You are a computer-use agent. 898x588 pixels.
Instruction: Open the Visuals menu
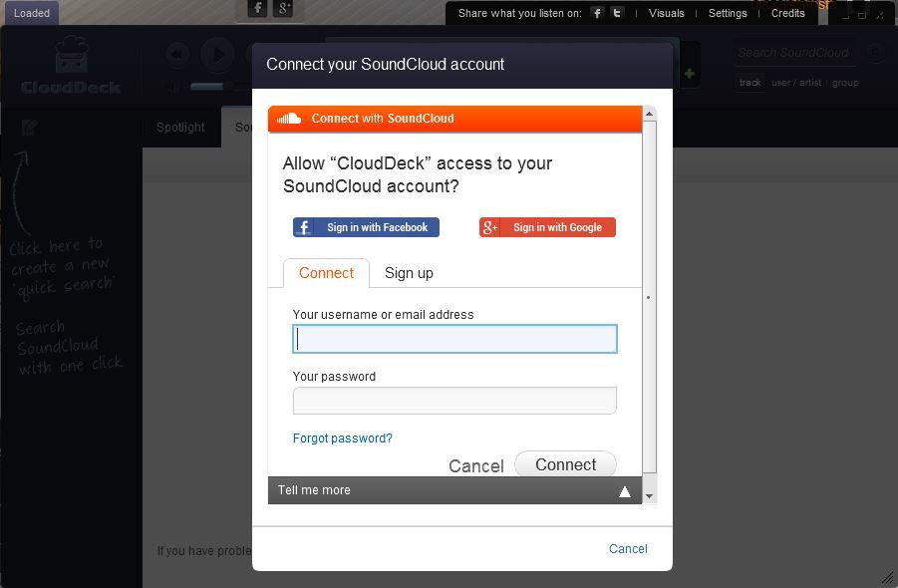tap(666, 13)
